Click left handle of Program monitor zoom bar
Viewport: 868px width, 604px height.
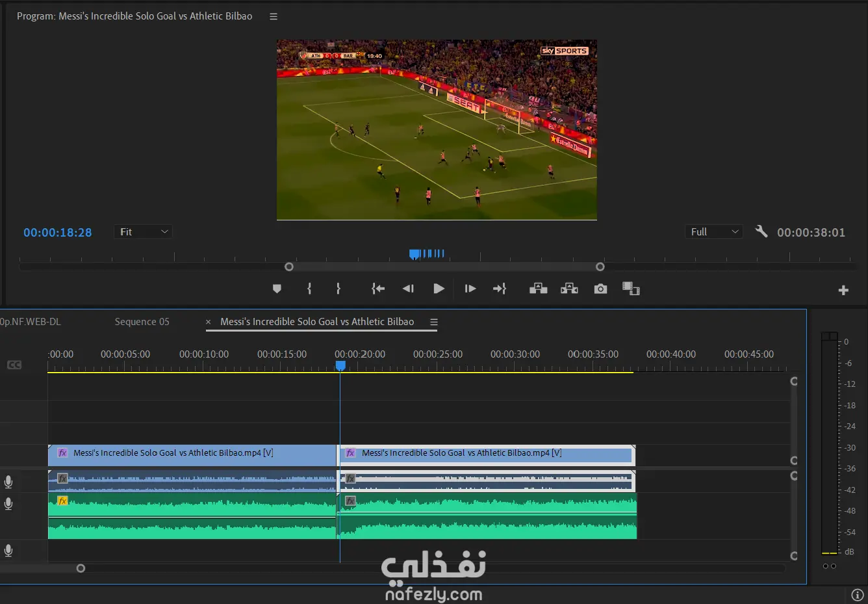289,267
